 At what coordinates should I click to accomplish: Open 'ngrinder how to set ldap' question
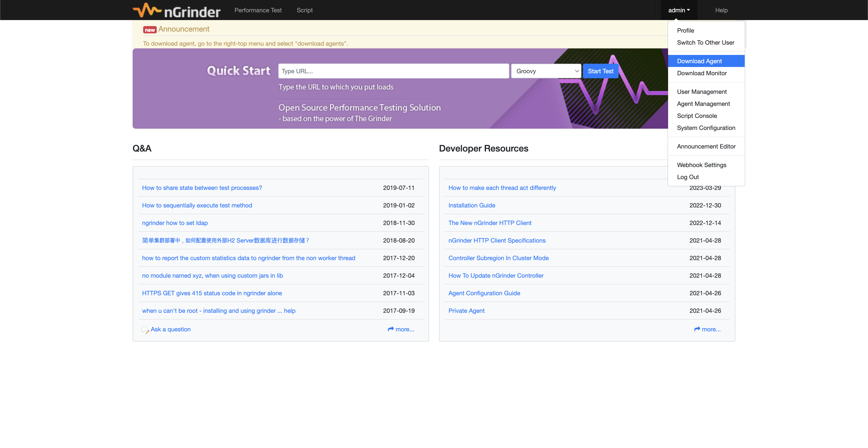pyautogui.click(x=175, y=223)
